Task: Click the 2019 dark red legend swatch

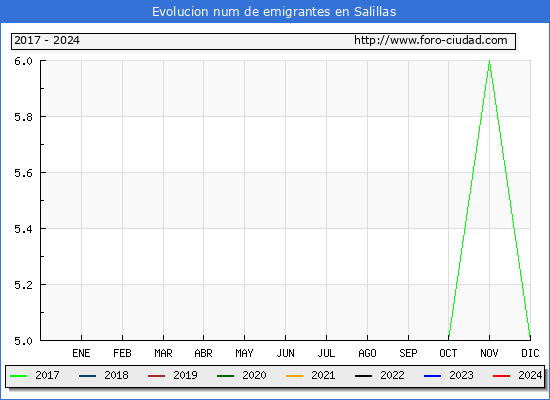Action: (156, 376)
